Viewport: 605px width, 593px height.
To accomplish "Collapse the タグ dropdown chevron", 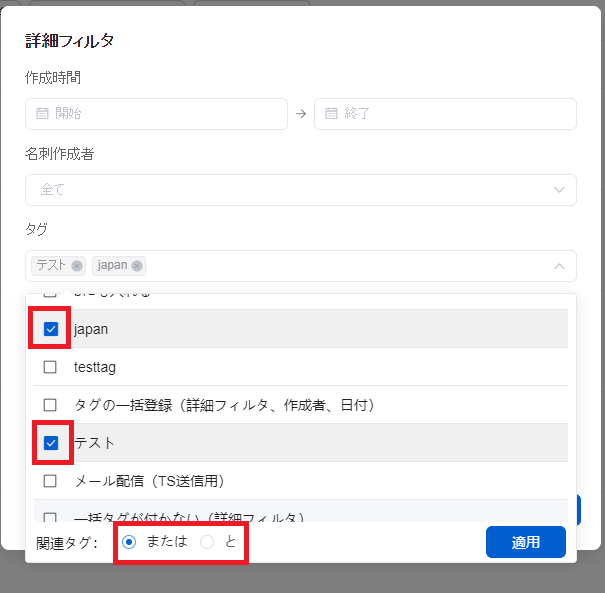I will [x=559, y=266].
